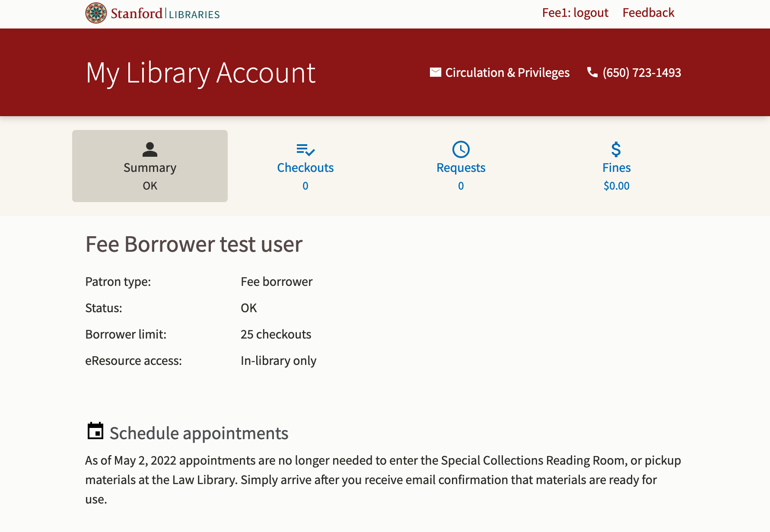Click the Fines amount showing $0.00
The image size is (770, 532).
pos(616,186)
